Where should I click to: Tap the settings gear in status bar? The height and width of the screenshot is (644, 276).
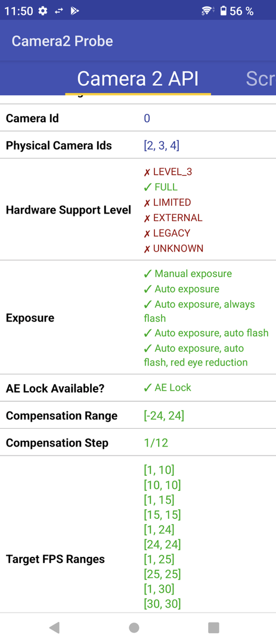click(43, 11)
